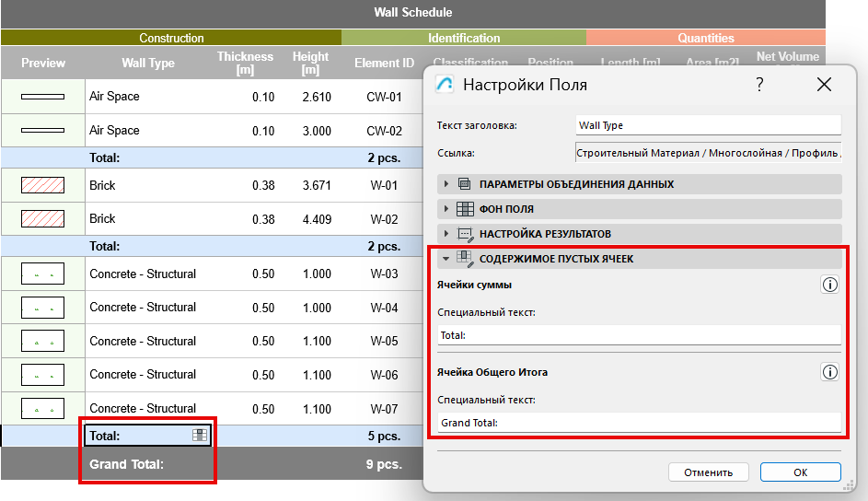Click Brick hatch preview for W-01
The image size is (868, 501).
coord(42,185)
